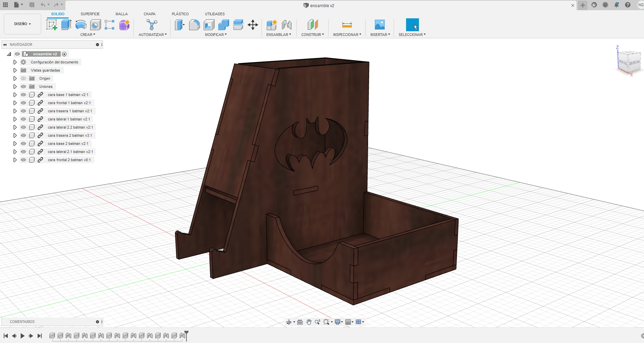Click the Extrude tool icon
The image size is (644, 343).
tap(66, 25)
